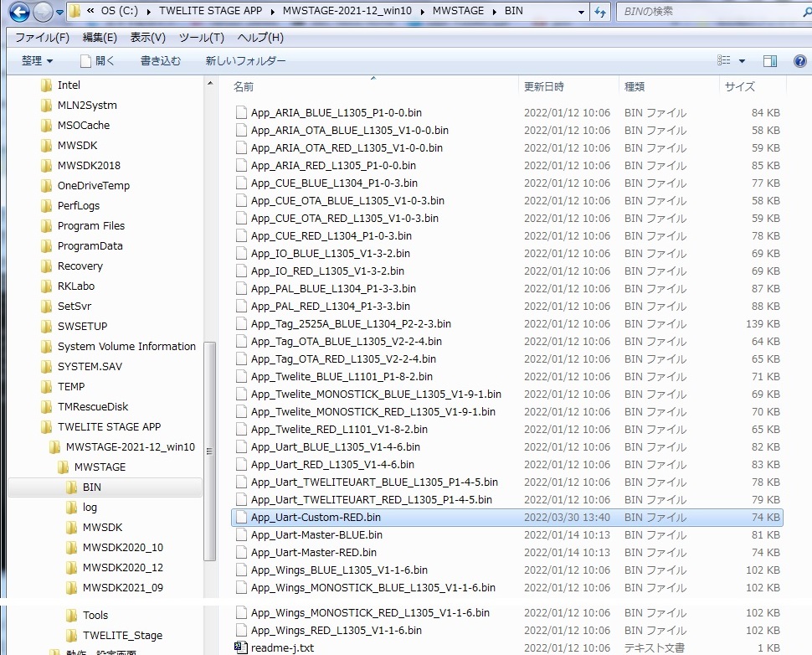The image size is (812, 655).
Task: Refresh the BIN folder view
Action: click(x=599, y=12)
